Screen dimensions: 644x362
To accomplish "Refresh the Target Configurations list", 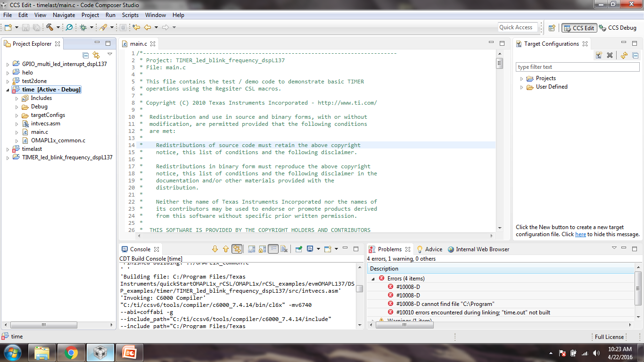I will [x=624, y=55].
